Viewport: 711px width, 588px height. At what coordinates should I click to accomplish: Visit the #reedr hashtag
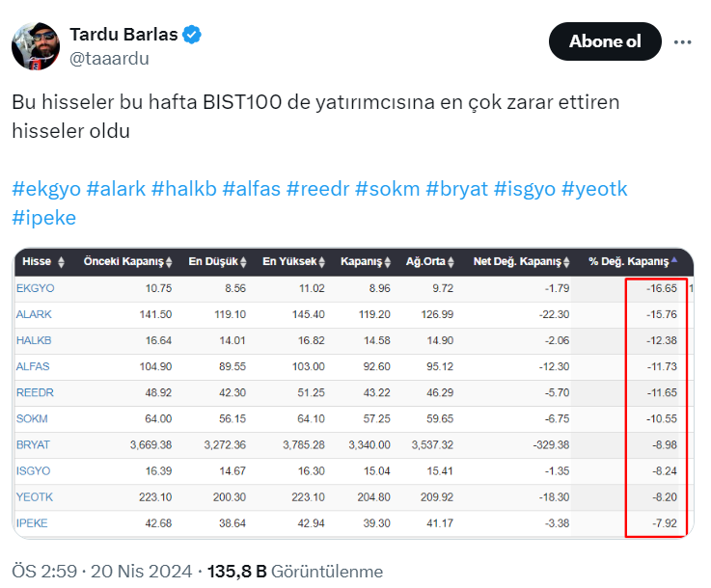319,189
